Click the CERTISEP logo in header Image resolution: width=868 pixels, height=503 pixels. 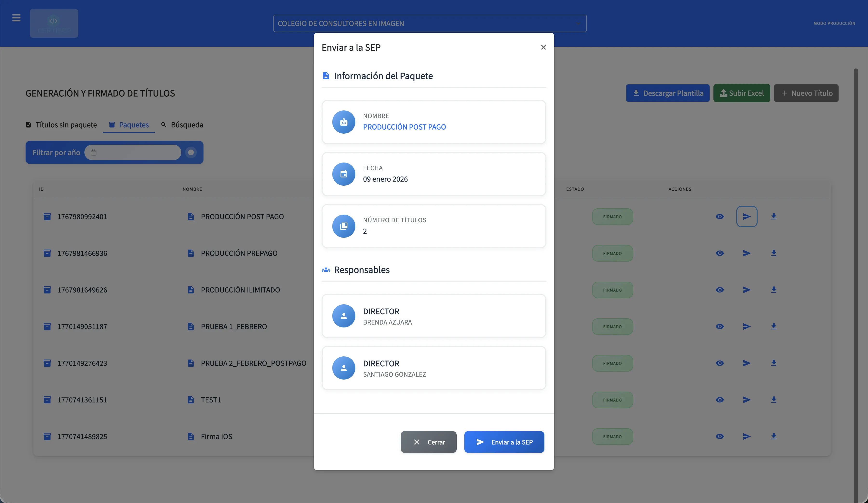(x=54, y=23)
